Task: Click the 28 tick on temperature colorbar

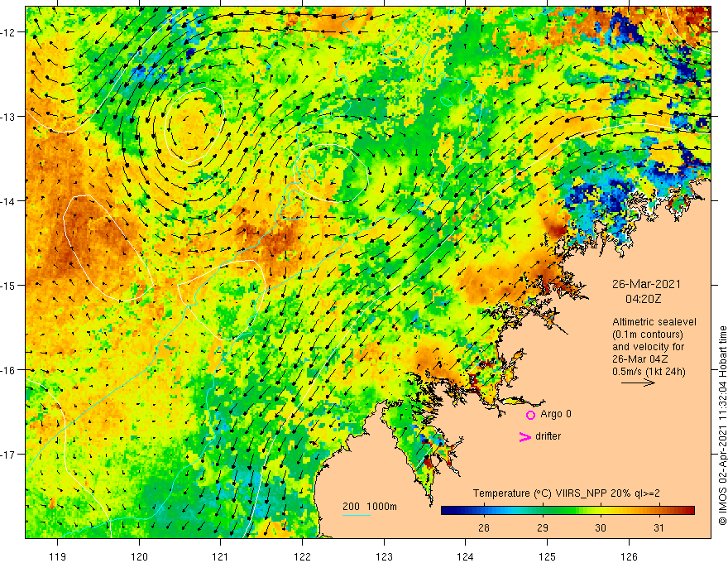Action: pyautogui.click(x=484, y=528)
